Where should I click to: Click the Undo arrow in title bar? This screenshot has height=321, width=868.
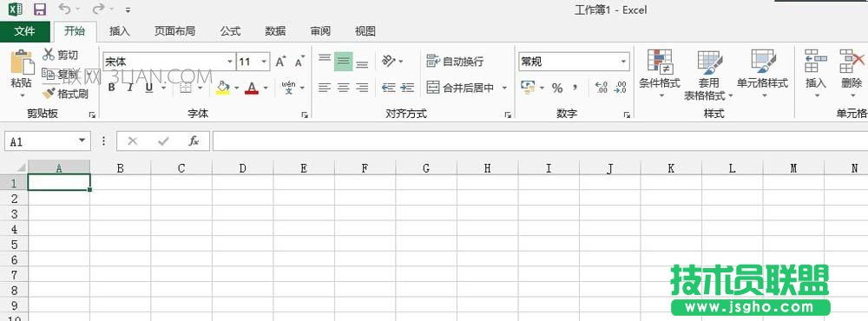pos(65,9)
